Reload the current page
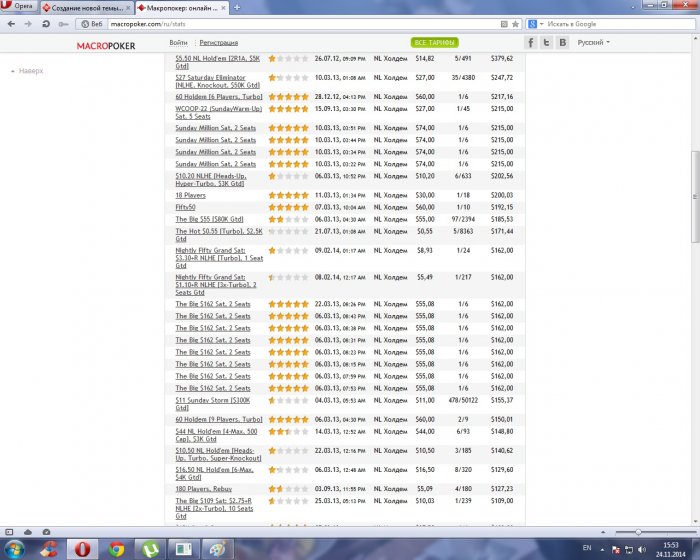 click(x=46, y=24)
